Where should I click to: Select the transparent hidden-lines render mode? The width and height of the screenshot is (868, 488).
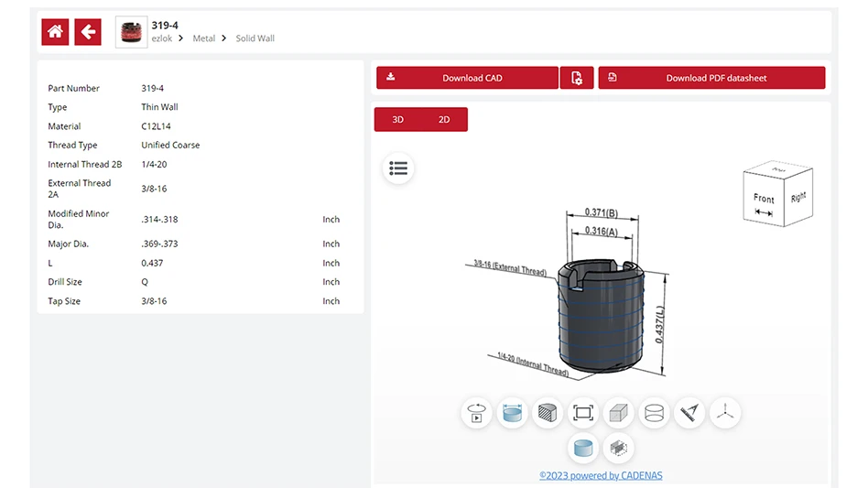pyautogui.click(x=619, y=448)
